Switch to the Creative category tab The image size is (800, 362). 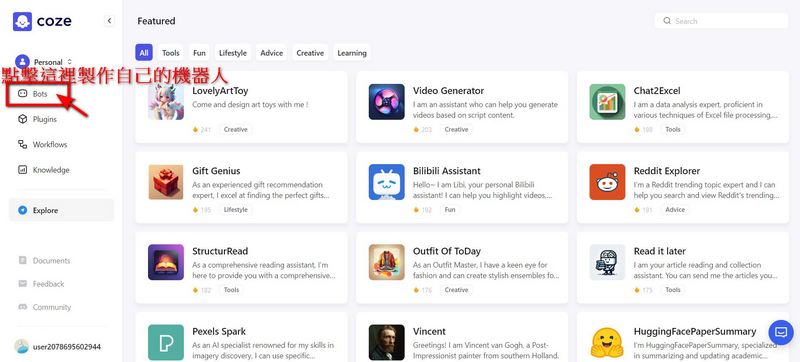click(x=310, y=53)
